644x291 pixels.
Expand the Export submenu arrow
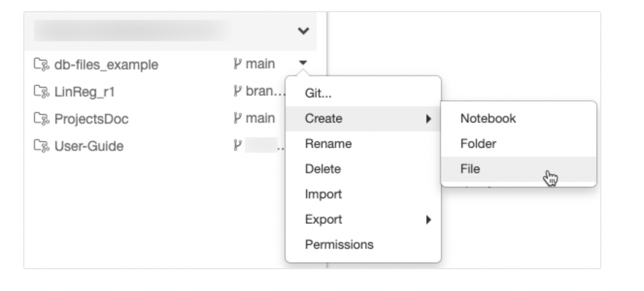pyautogui.click(x=428, y=220)
